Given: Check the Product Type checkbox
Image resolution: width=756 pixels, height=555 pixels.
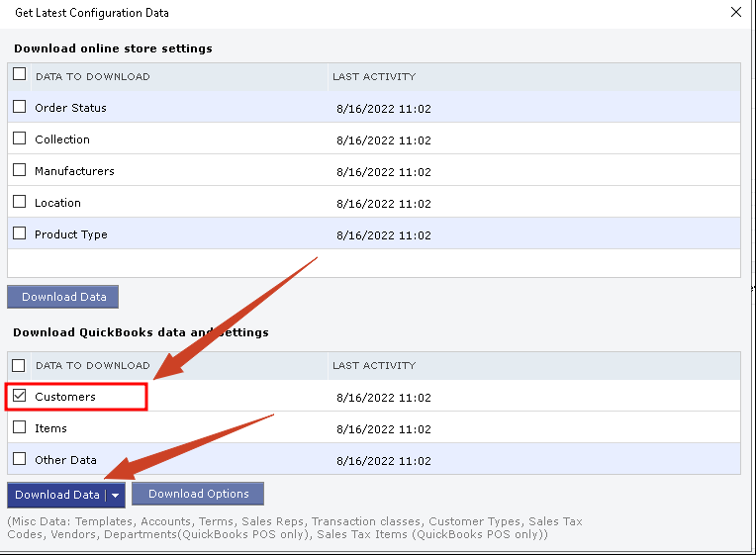Looking at the screenshot, I should coord(19,232).
